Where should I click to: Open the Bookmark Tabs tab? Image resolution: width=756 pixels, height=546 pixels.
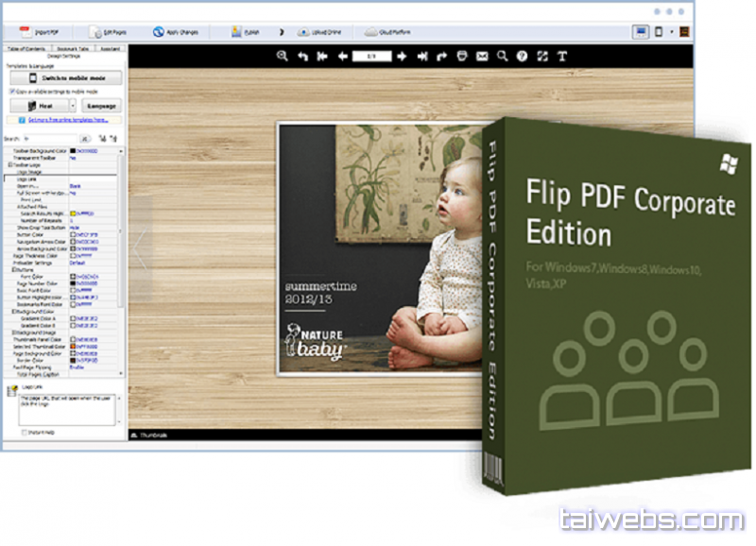coord(72,46)
